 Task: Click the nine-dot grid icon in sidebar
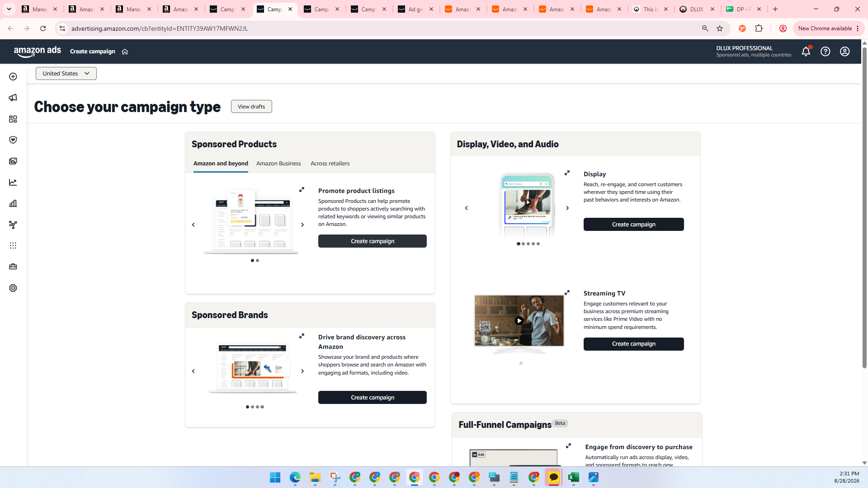tap(13, 246)
